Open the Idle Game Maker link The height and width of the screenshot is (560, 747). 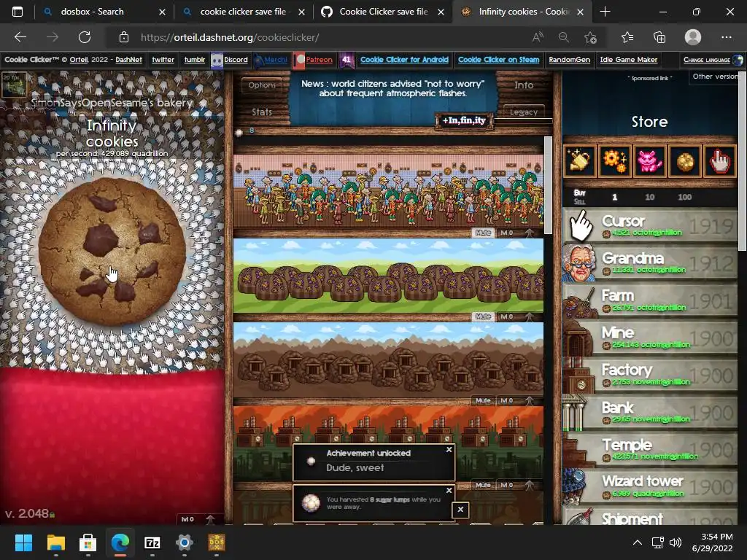[628, 60]
